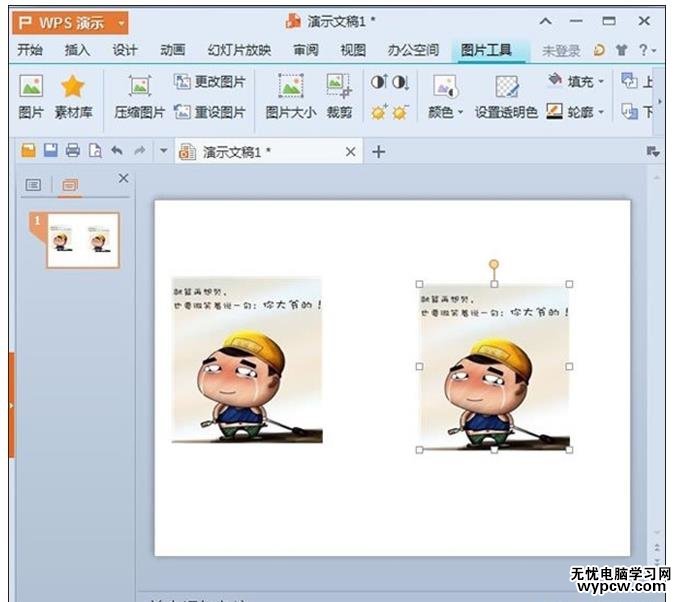Click the rotation handle of the selected image
Image resolution: width=682 pixels, height=602 pixels.
[x=494, y=264]
